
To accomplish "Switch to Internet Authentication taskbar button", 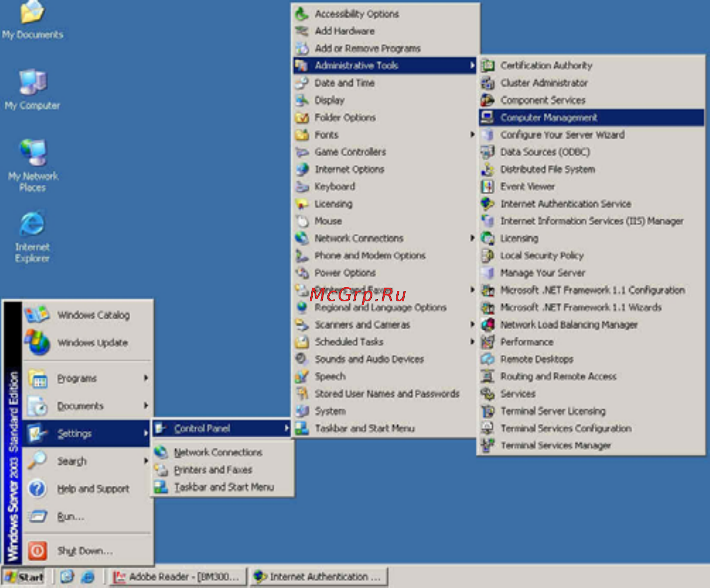I will pos(319,577).
